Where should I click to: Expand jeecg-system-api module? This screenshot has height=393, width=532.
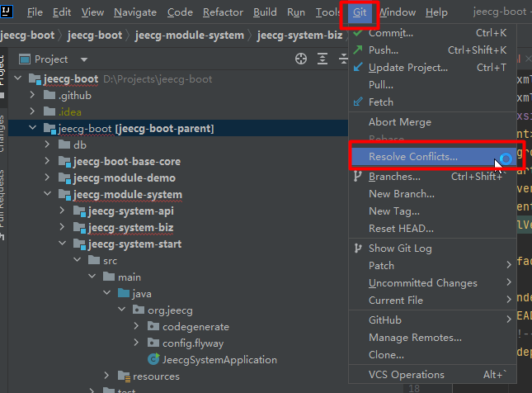pos(62,211)
